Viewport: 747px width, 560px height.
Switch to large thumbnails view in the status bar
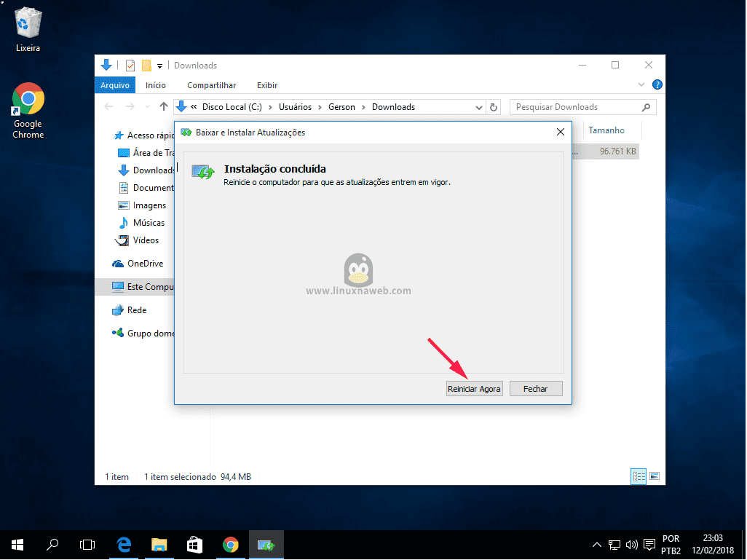tap(655, 476)
